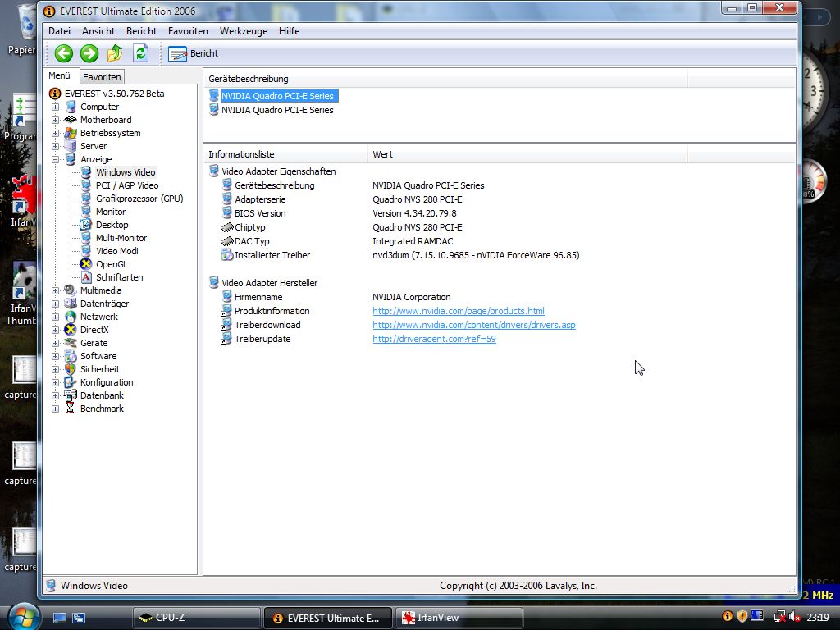The width and height of the screenshot is (840, 630).
Task: Expand the Benchmark tree node
Action: coord(55,409)
